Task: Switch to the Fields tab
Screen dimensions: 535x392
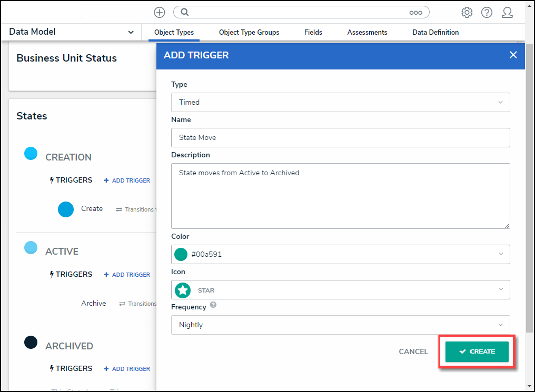Action: coord(313,33)
